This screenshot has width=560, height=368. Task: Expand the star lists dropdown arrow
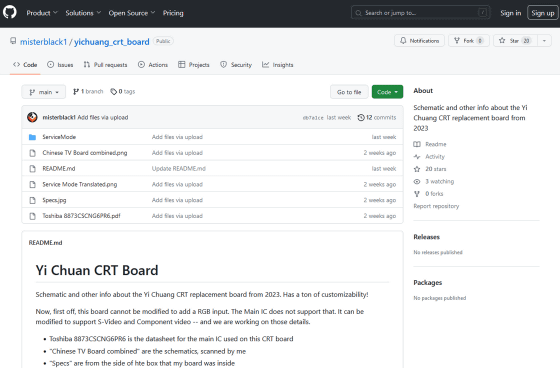pyautogui.click(x=544, y=41)
